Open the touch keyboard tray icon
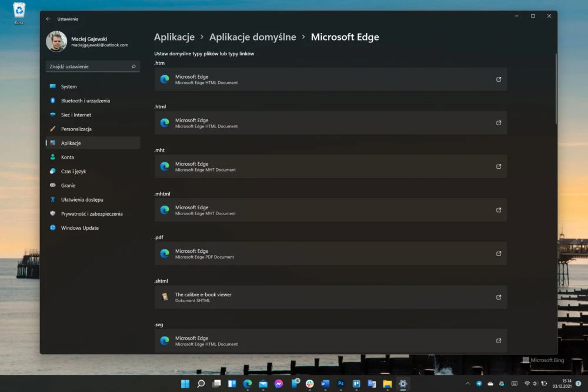 click(514, 383)
